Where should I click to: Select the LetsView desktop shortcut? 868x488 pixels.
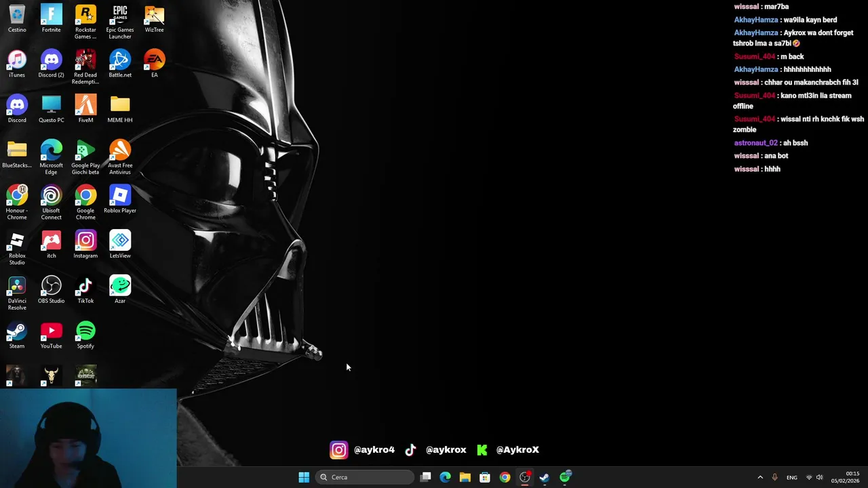pos(120,245)
